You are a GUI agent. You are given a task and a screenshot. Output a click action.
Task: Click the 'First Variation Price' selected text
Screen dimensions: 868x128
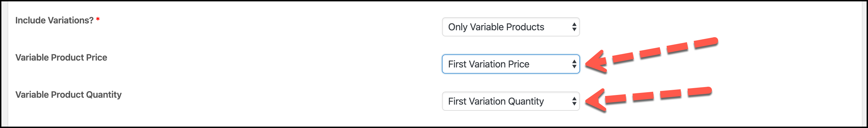[489, 64]
